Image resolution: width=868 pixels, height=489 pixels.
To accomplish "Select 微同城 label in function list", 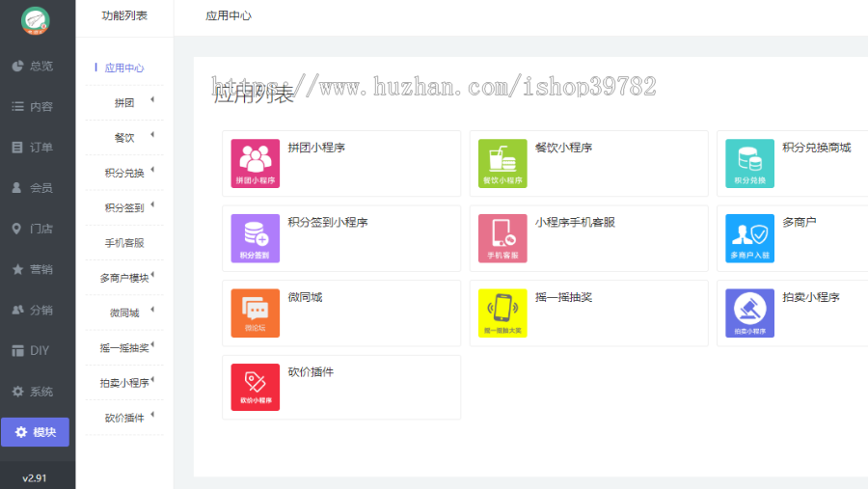I will click(124, 312).
